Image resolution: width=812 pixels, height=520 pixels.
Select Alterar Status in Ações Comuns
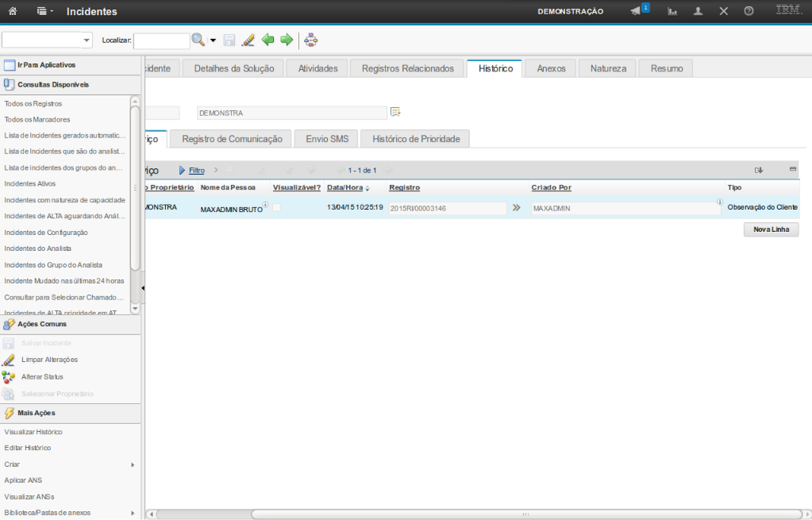click(x=42, y=376)
